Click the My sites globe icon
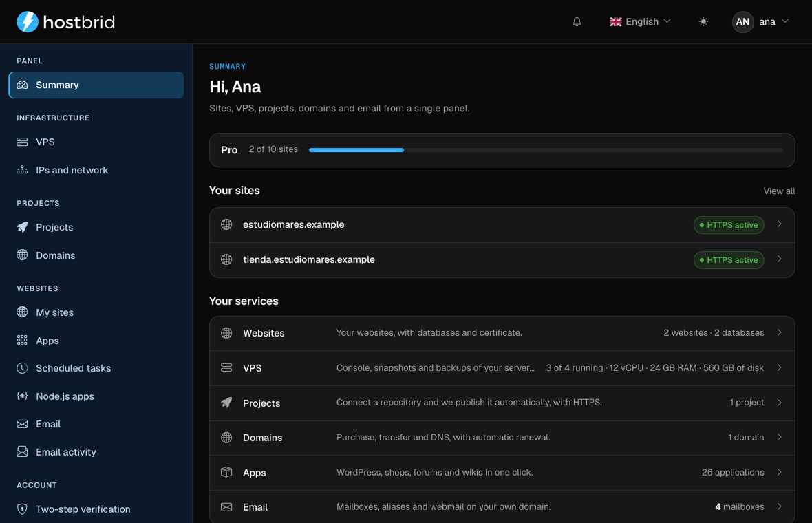Image resolution: width=812 pixels, height=523 pixels. coord(22,312)
